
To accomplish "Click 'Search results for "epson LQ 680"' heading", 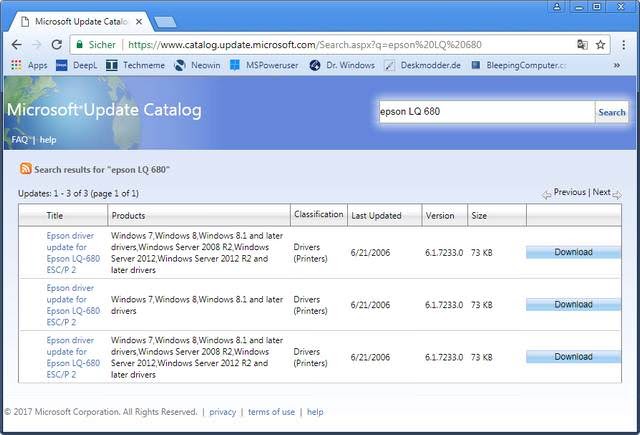I will point(102,169).
